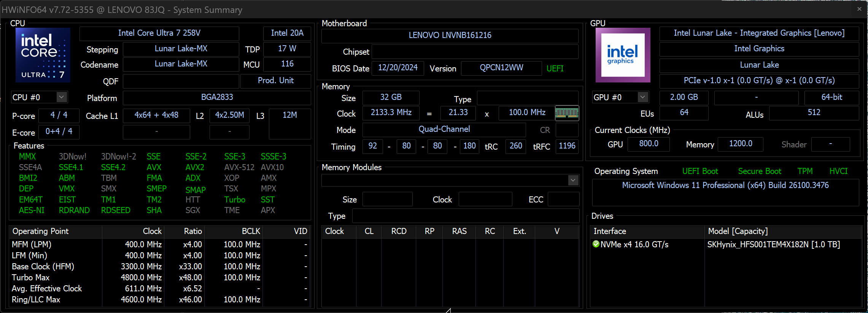Click the UEFI Boot indicator
868x313 pixels.
[x=700, y=171]
